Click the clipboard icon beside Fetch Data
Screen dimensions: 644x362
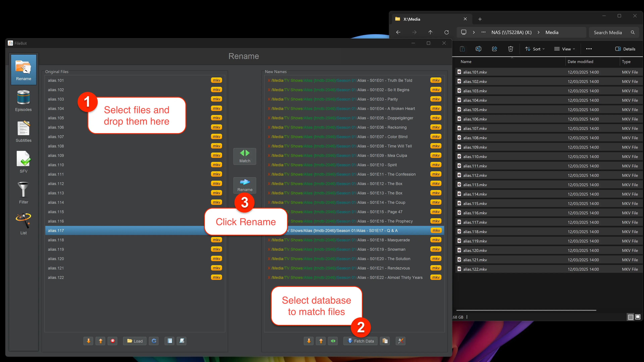pyautogui.click(x=385, y=341)
